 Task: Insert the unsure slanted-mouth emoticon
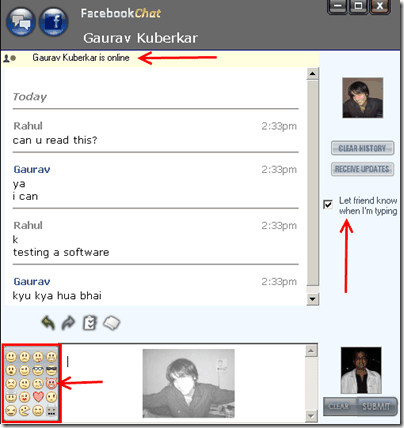pyautogui.click(x=24, y=384)
